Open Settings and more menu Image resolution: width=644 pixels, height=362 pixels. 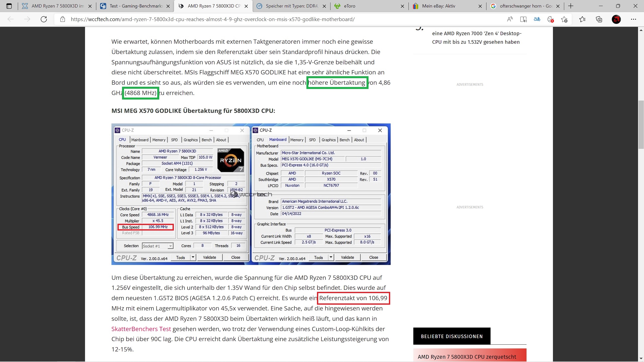point(633,19)
